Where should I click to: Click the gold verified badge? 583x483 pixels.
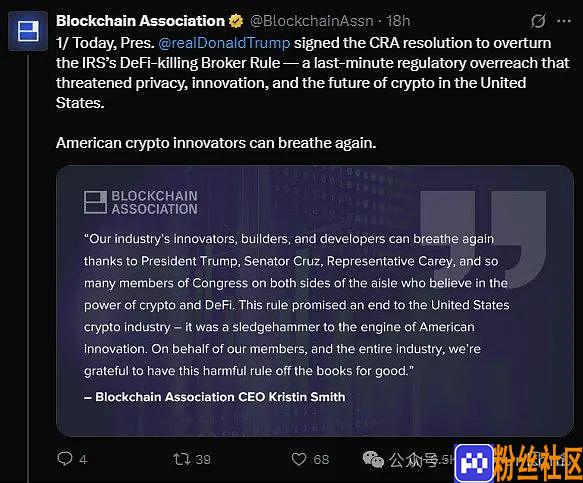pyautogui.click(x=236, y=21)
